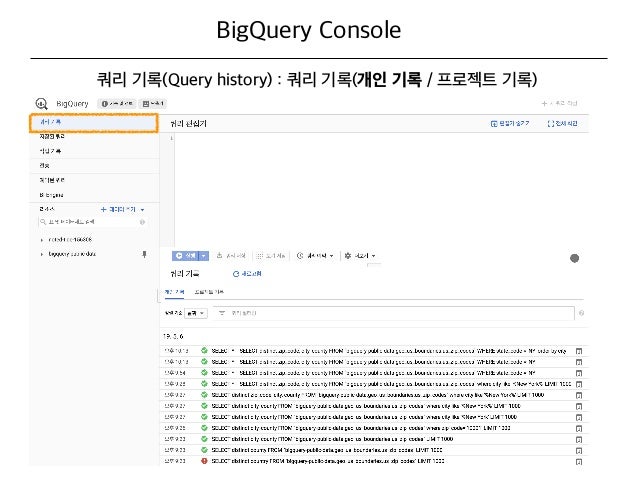Click the BigQuery magnifier logo icon
The height and width of the screenshot is (479, 638).
[42, 104]
